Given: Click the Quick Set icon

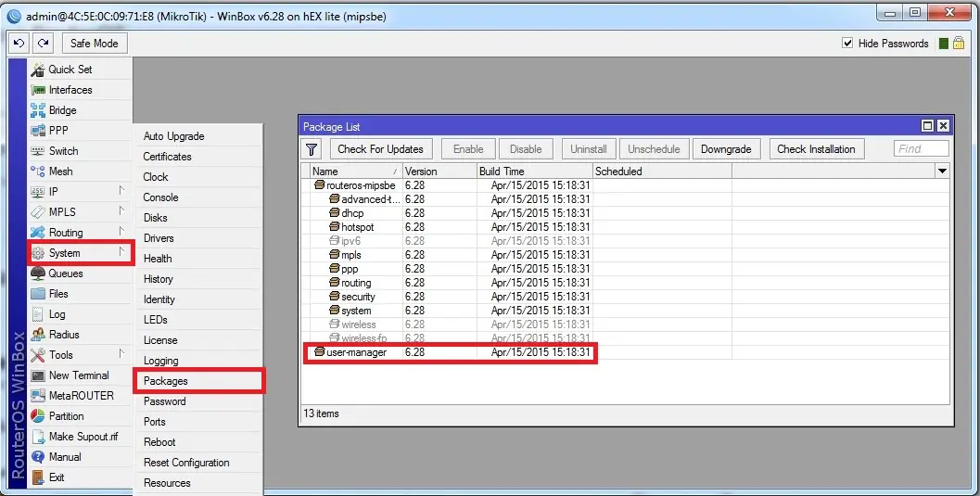Looking at the screenshot, I should pyautogui.click(x=38, y=70).
